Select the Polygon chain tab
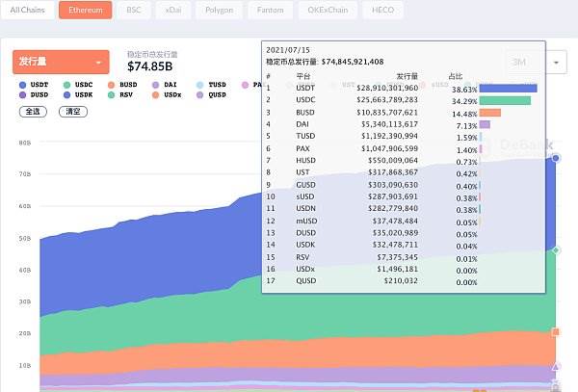578x392 pixels. pos(219,10)
